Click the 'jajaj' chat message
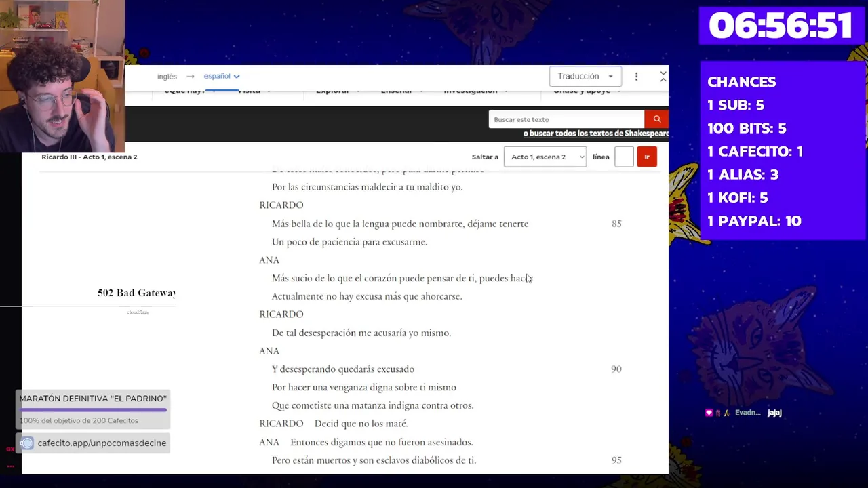868x488 pixels. pos(774,413)
